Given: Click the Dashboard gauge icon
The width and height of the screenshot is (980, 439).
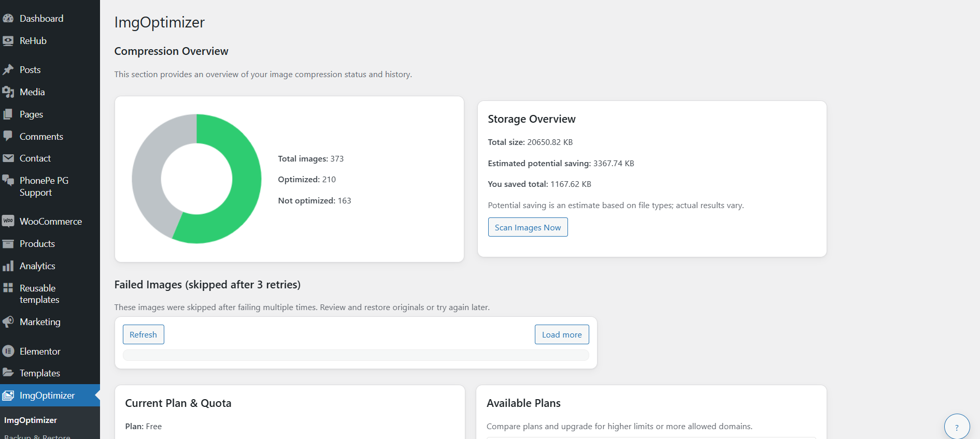Looking at the screenshot, I should pyautogui.click(x=8, y=19).
